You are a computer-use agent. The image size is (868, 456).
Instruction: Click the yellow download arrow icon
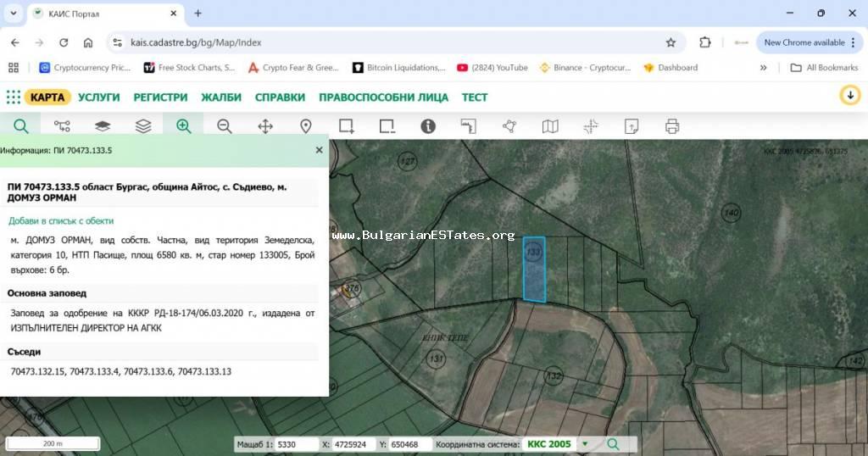click(x=849, y=96)
